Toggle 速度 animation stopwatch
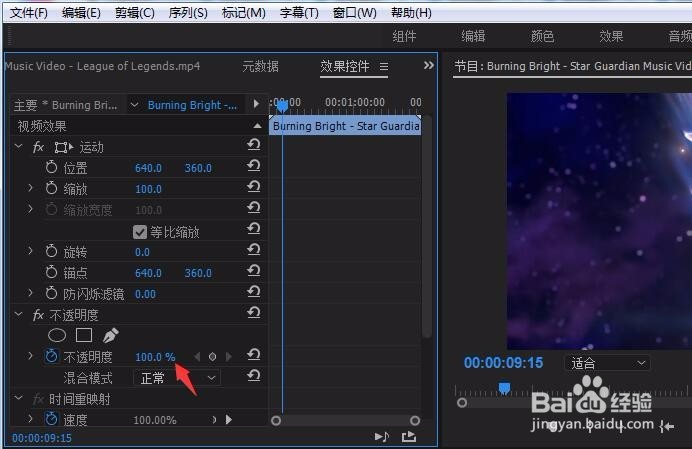This screenshot has height=449, width=692. click(52, 419)
